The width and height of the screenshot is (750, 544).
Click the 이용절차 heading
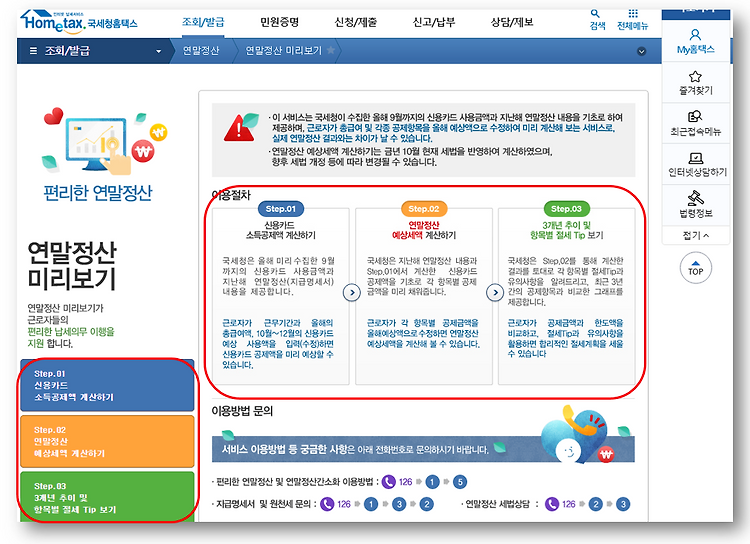[x=231, y=195]
